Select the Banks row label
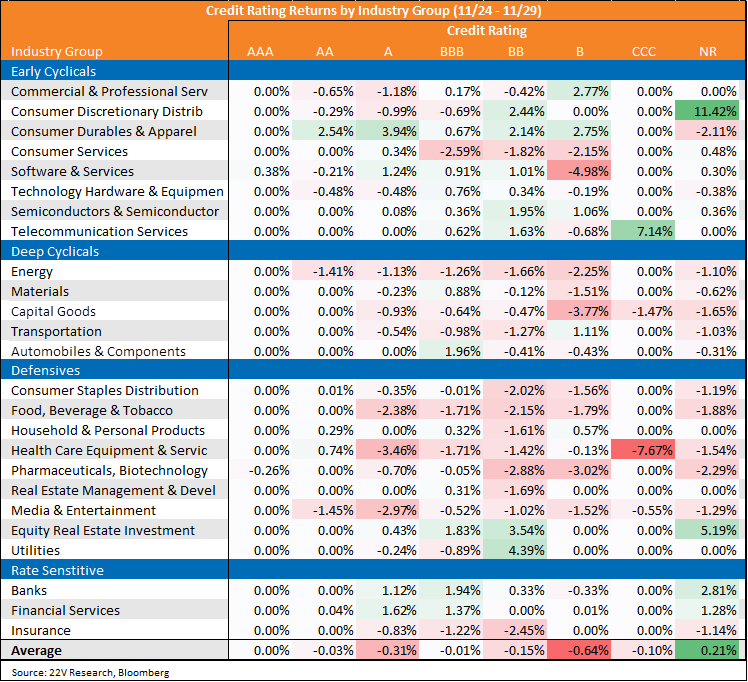Viewport: 748px width, 682px height. pos(29,590)
